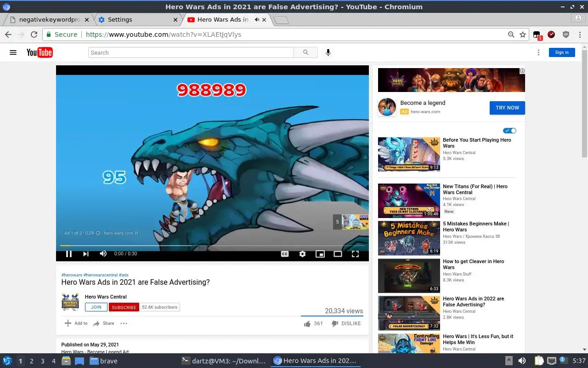The height and width of the screenshot is (368, 588).
Task: Skip to next video using the Next button
Action: coord(86,253)
